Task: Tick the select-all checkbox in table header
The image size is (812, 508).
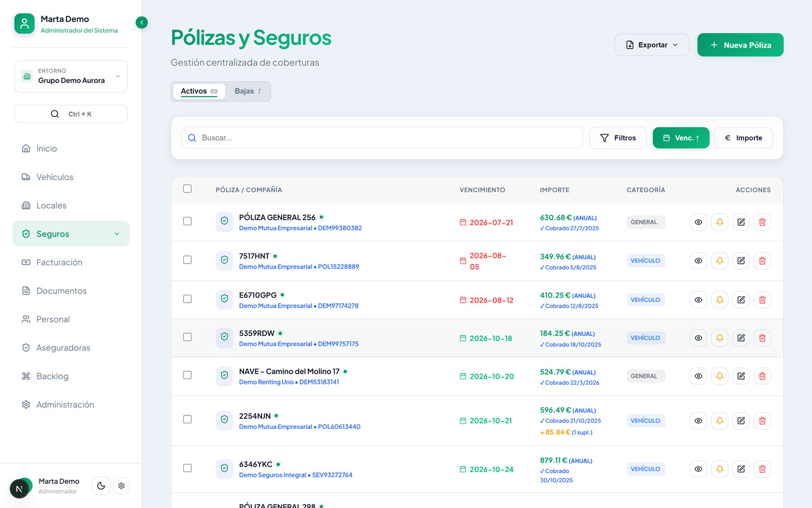Action: click(x=187, y=189)
